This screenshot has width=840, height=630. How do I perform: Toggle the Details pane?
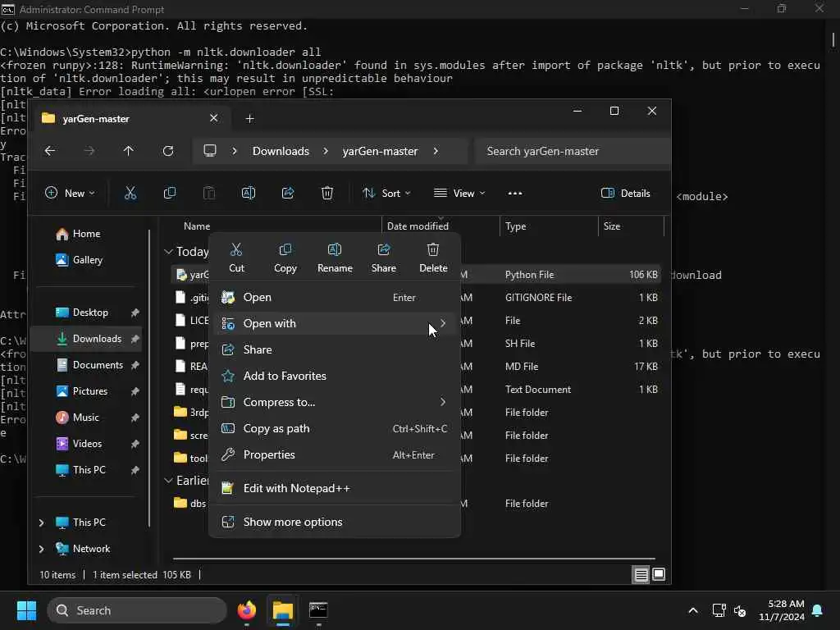pyautogui.click(x=626, y=194)
